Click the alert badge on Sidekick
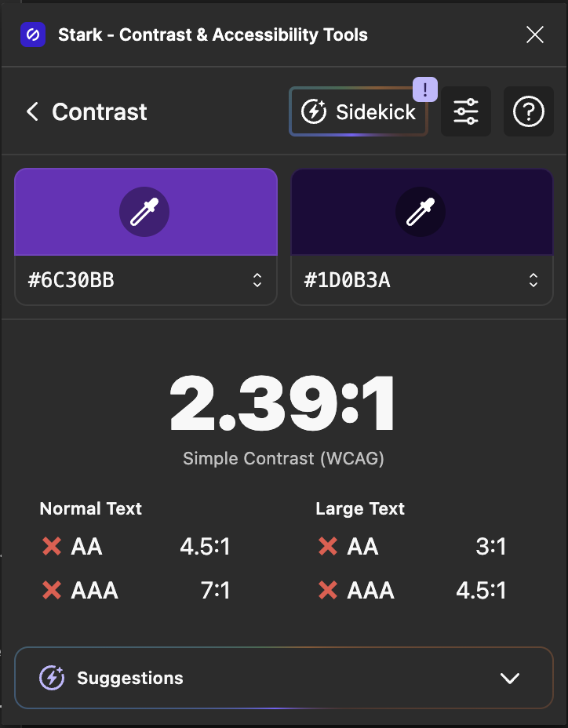This screenshot has height=728, width=568. click(424, 89)
